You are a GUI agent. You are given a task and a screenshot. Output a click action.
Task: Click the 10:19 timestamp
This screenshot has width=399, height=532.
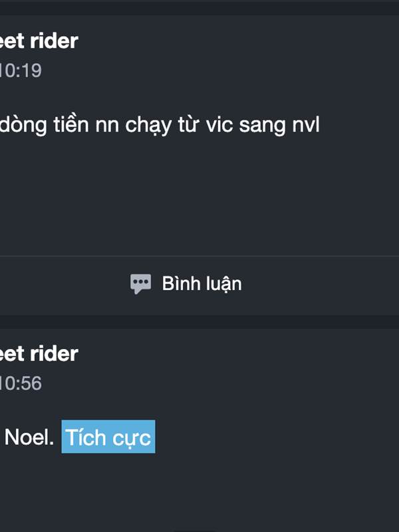[x=20, y=70]
